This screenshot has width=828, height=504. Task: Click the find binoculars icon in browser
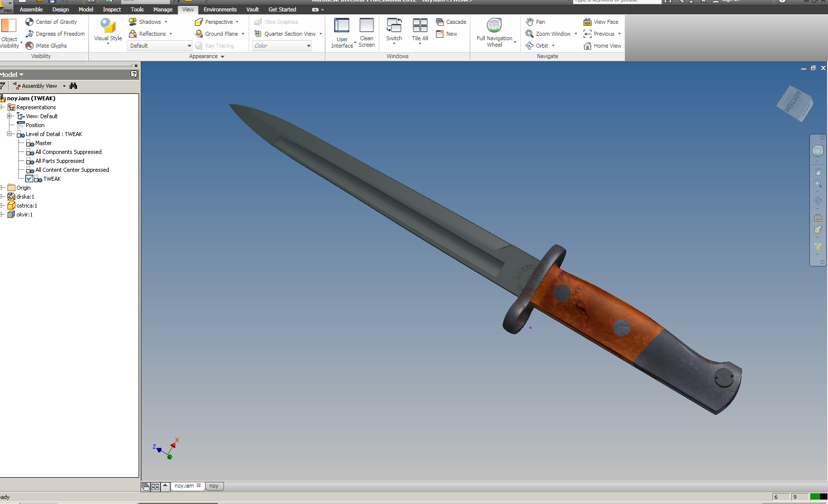coord(74,86)
